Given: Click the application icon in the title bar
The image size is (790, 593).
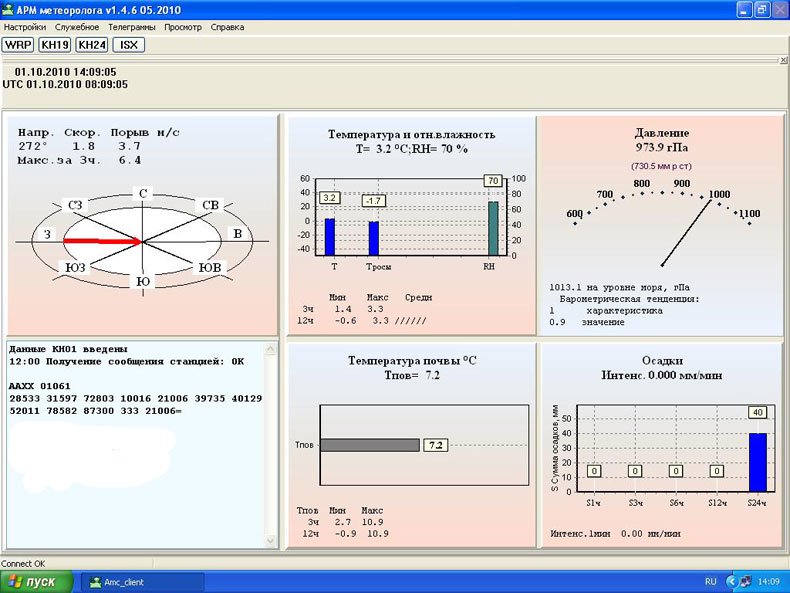Looking at the screenshot, I should point(9,9).
